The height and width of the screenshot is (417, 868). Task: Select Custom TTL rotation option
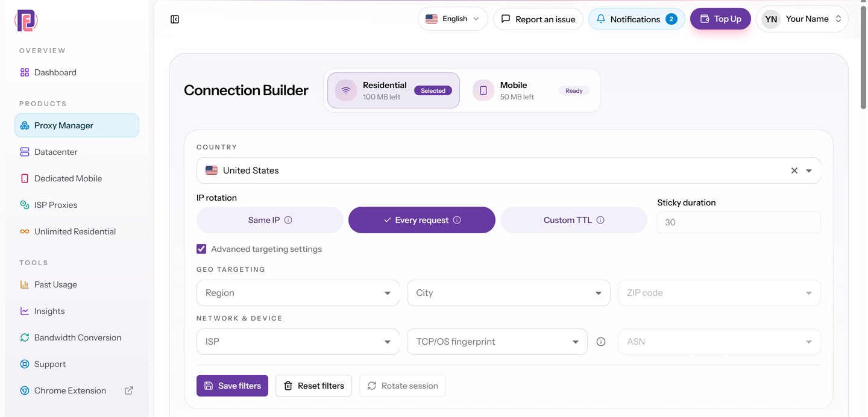(574, 220)
